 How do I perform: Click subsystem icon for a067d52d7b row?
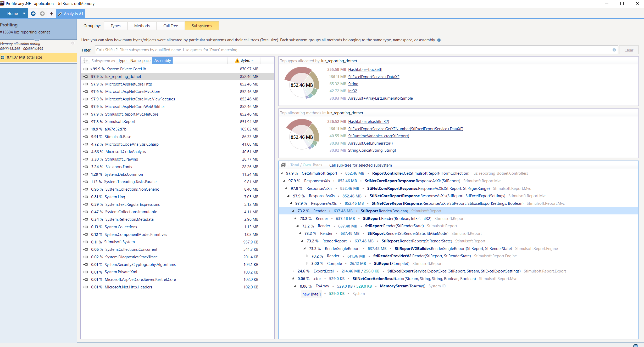tap(86, 129)
